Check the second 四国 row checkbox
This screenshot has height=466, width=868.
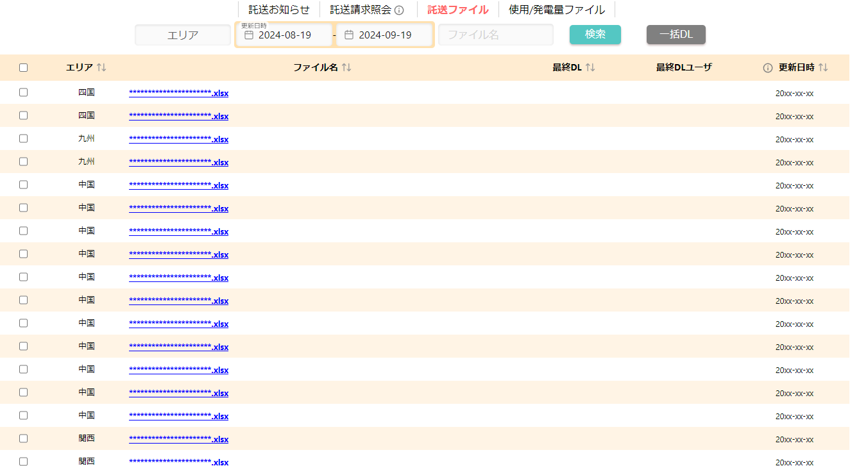[x=24, y=115]
